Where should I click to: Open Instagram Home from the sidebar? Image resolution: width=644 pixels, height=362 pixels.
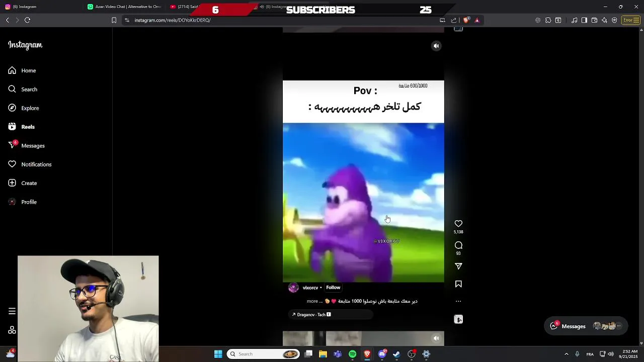tap(22, 70)
